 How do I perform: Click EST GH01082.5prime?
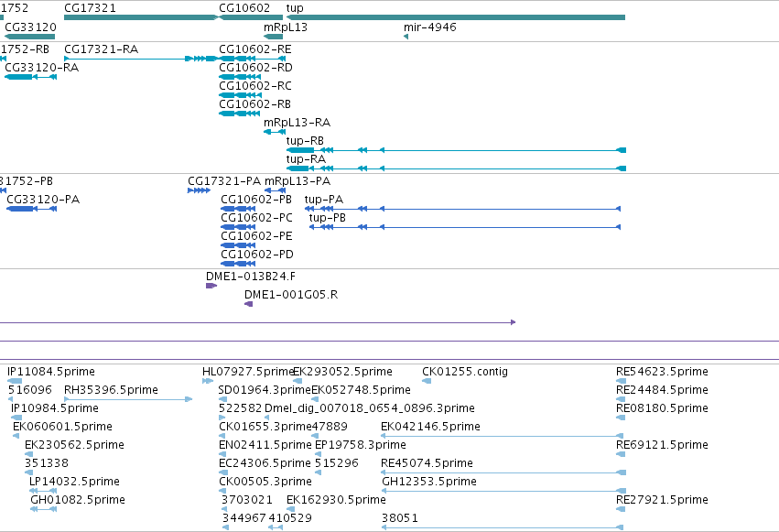pos(44,510)
